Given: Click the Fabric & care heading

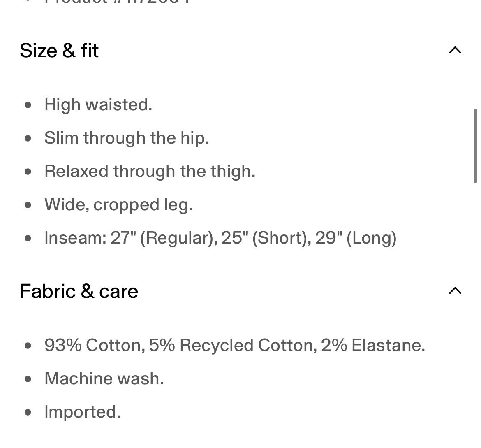Looking at the screenshot, I should (79, 291).
